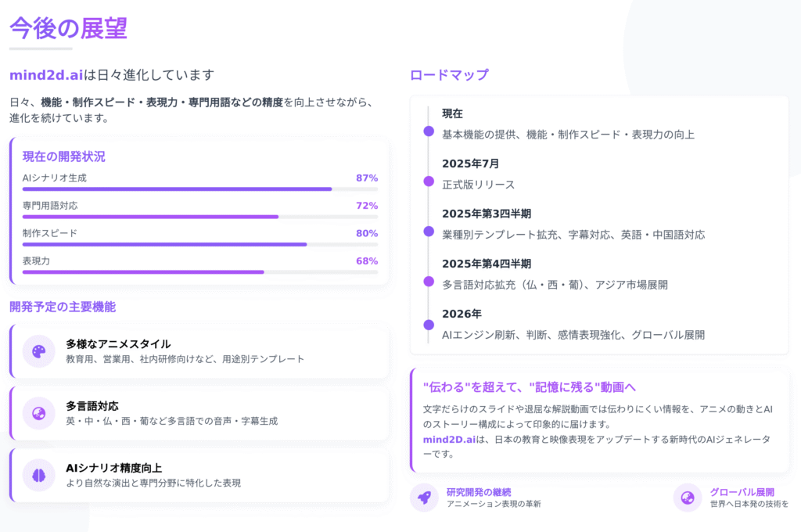Click the 2025年第3四半期 date label
This screenshot has height=532, width=801.
pyautogui.click(x=487, y=214)
